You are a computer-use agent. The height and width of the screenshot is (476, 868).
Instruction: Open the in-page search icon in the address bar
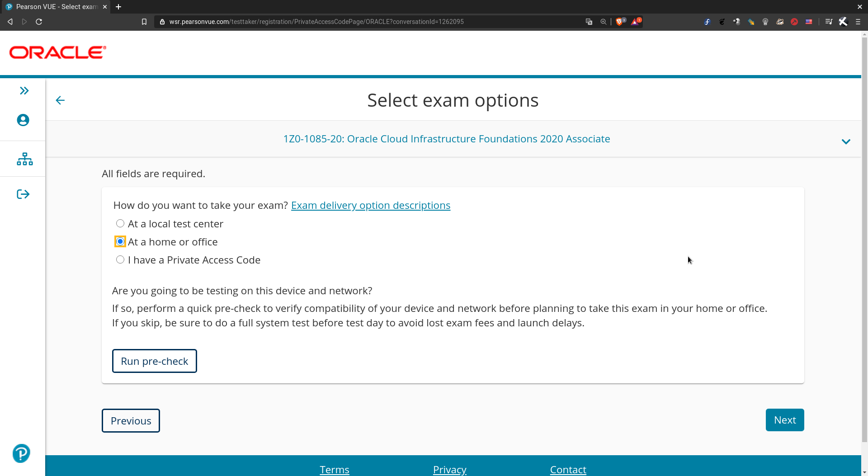pyautogui.click(x=603, y=21)
